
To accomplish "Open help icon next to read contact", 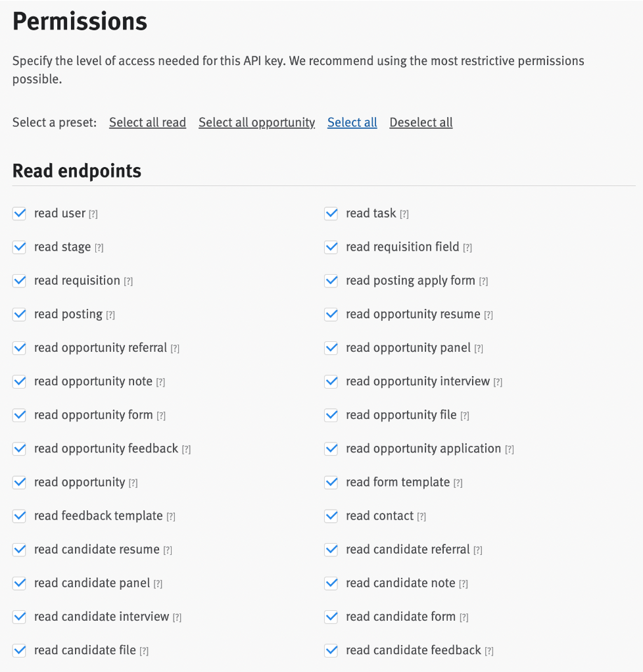I will tap(421, 517).
